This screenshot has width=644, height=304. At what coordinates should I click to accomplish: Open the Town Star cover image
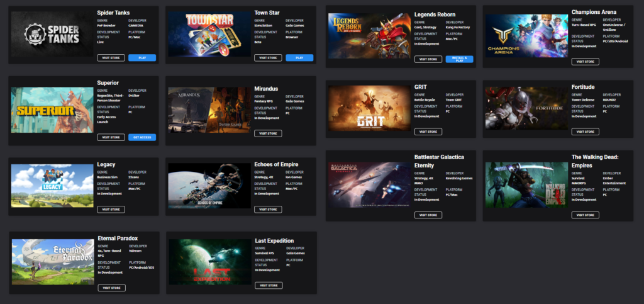click(209, 34)
